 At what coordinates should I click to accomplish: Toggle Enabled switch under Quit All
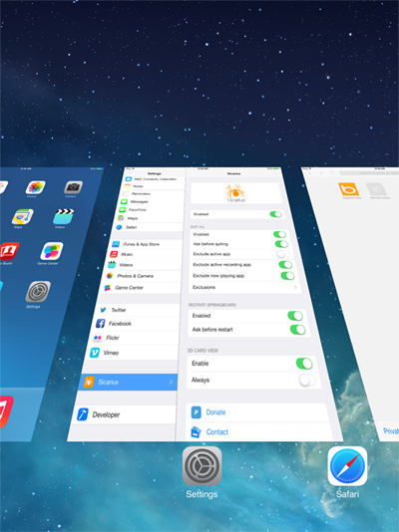[x=279, y=234]
